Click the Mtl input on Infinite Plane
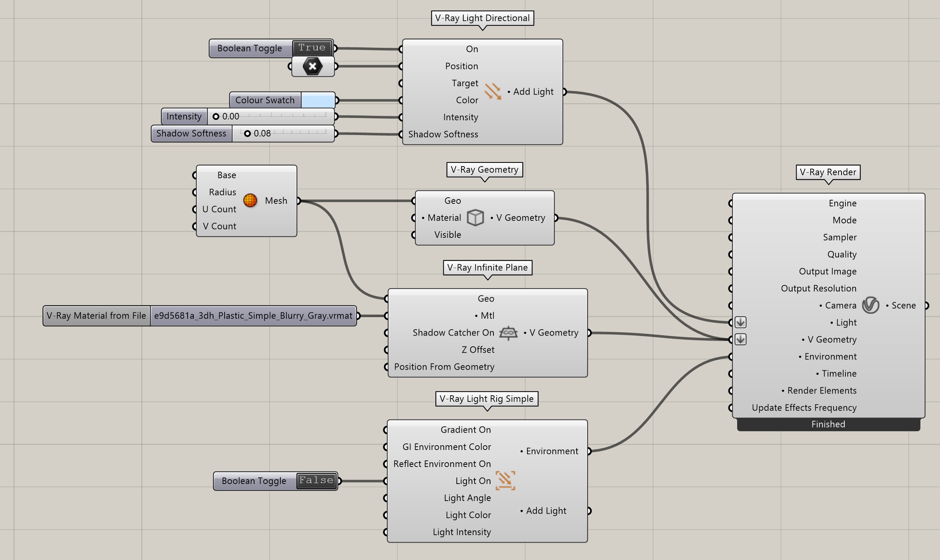940x560 pixels. coord(484,315)
